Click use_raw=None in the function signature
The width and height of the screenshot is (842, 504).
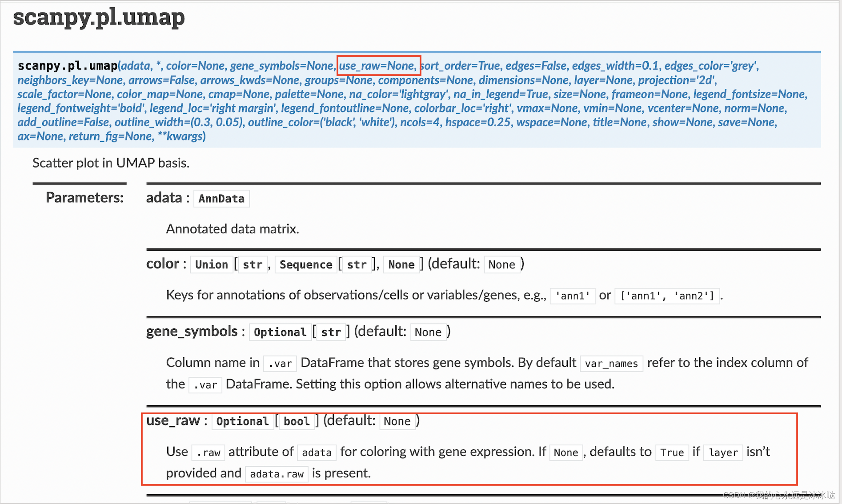click(377, 66)
